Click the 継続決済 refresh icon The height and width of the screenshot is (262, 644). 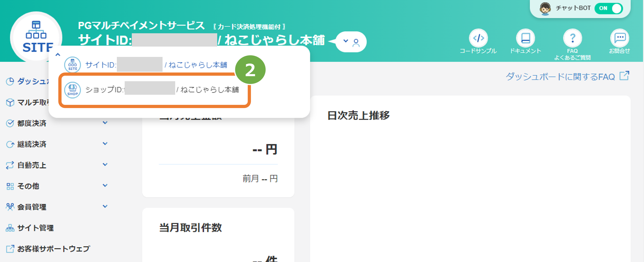(10, 144)
